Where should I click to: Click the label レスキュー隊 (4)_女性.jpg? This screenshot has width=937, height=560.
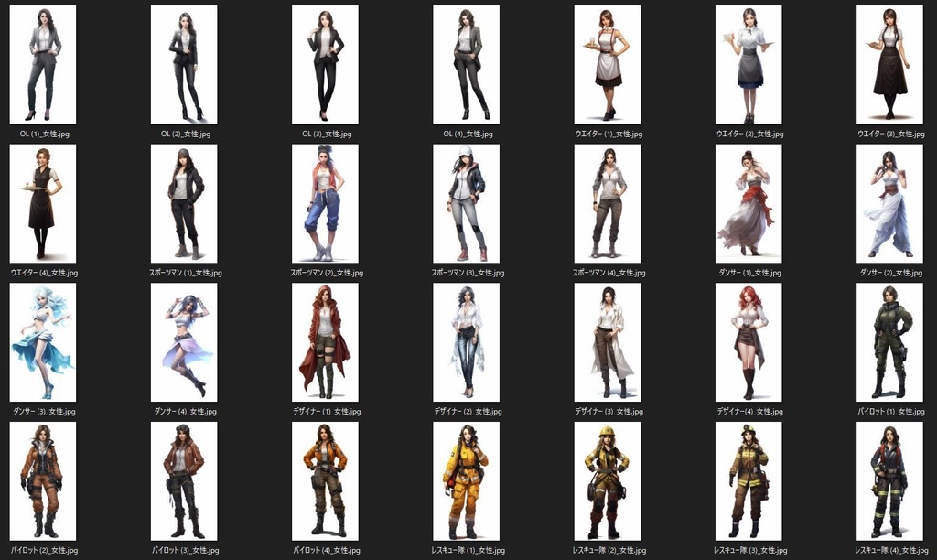891,550
